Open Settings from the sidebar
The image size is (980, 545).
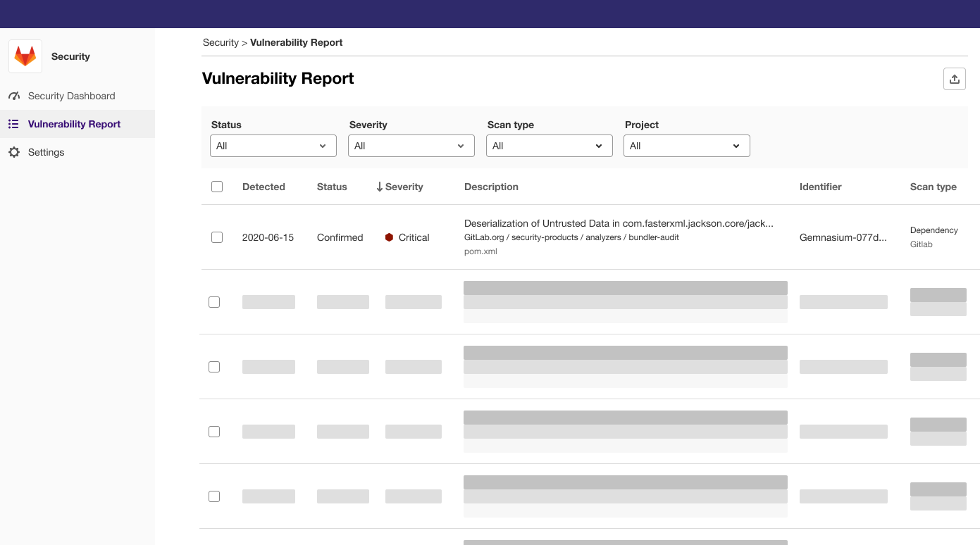[46, 152]
